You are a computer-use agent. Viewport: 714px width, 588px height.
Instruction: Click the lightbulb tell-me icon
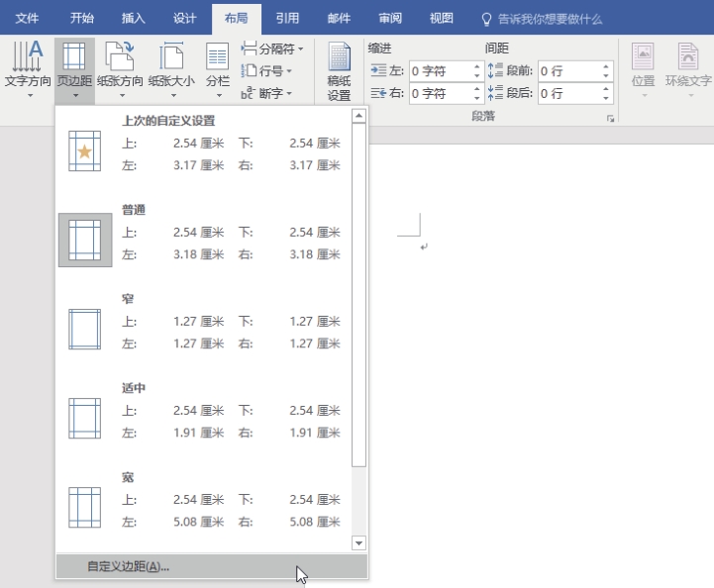pos(486,19)
